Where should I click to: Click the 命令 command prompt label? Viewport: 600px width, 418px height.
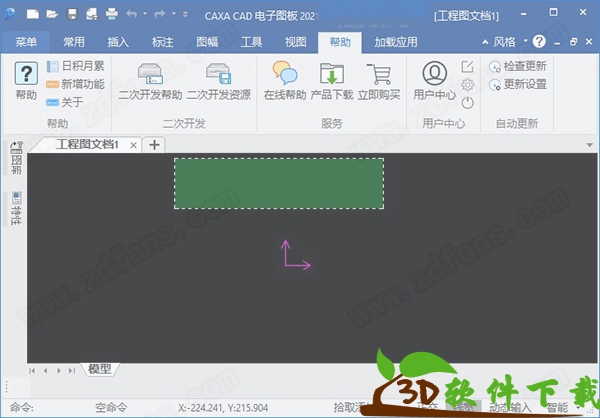pyautogui.click(x=21, y=408)
